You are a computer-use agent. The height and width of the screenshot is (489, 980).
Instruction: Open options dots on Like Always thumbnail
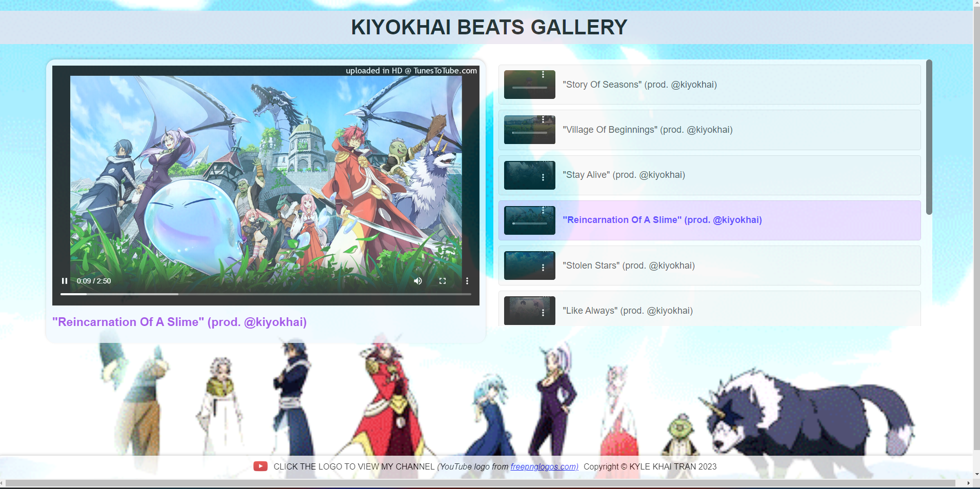pos(543,313)
